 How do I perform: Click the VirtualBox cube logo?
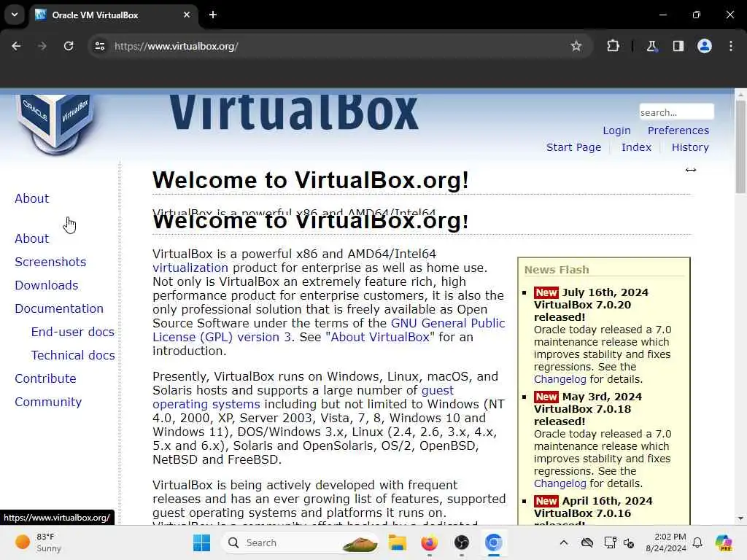click(x=55, y=124)
